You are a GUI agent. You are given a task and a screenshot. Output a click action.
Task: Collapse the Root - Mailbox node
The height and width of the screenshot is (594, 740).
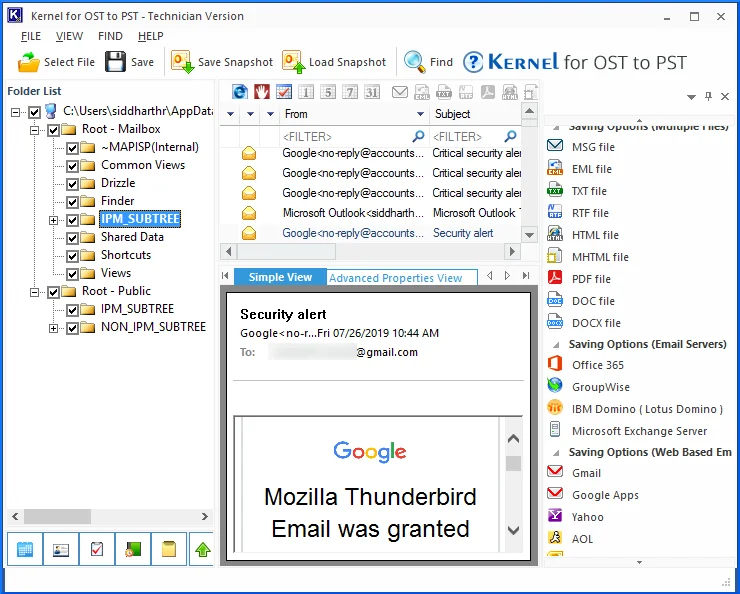[x=34, y=130]
